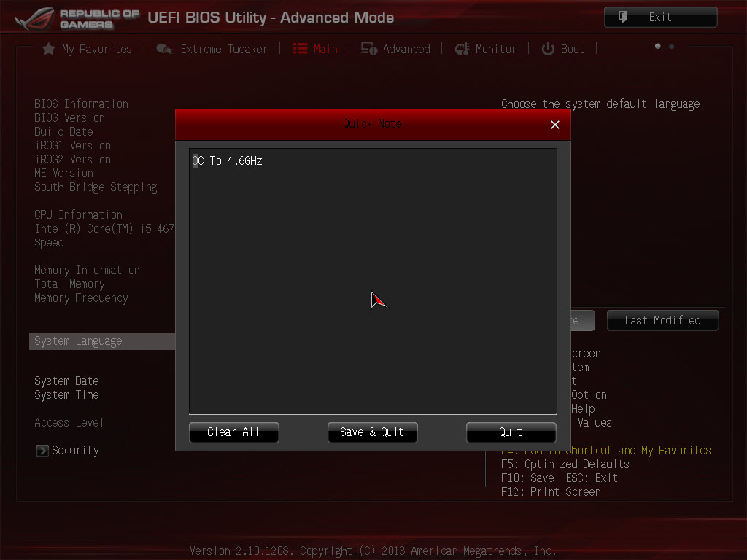Viewport: 747px width, 560px height.
Task: Click the F10: Save hint
Action: 528,478
